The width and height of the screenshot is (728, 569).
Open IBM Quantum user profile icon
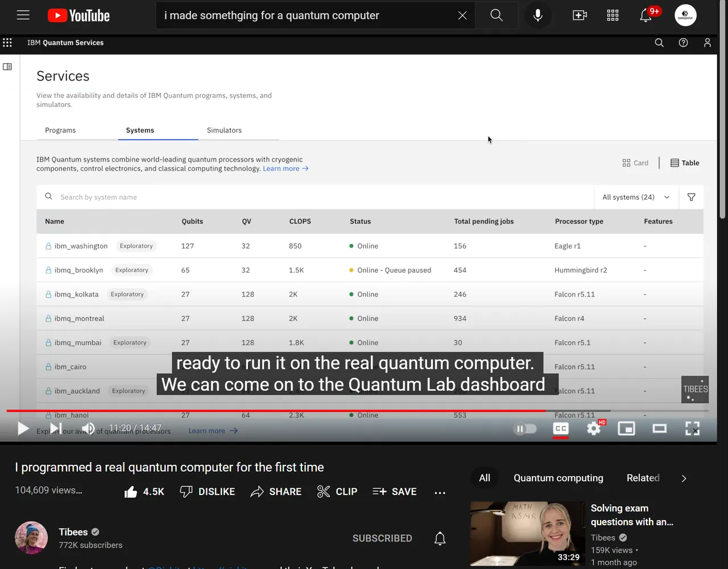point(707,43)
